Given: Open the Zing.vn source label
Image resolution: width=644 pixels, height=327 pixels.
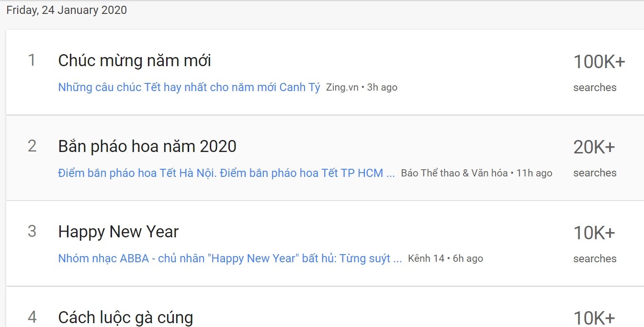Looking at the screenshot, I should (x=341, y=87).
